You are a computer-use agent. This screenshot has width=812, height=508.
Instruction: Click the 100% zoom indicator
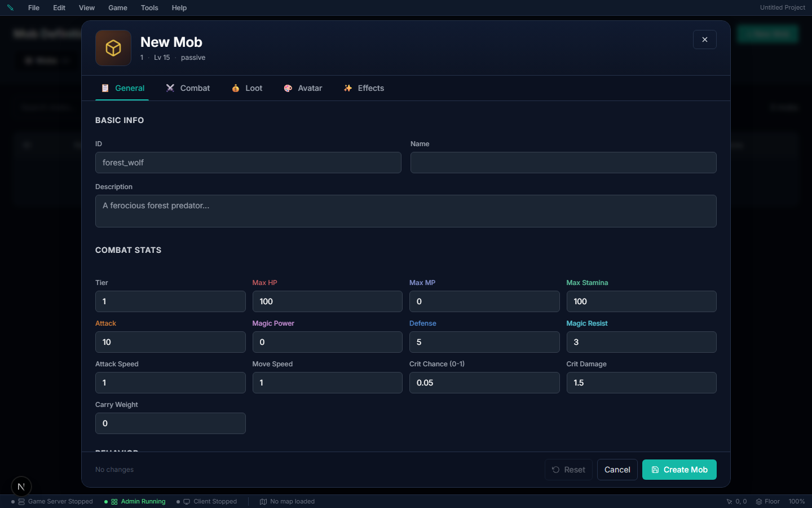[x=797, y=502]
